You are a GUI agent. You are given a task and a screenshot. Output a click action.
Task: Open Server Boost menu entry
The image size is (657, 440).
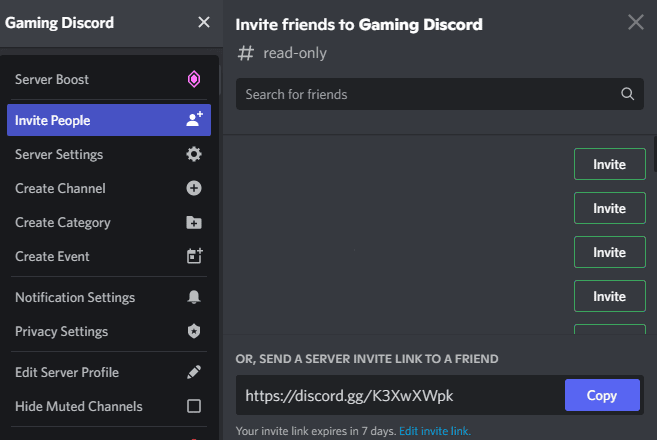[x=109, y=79]
